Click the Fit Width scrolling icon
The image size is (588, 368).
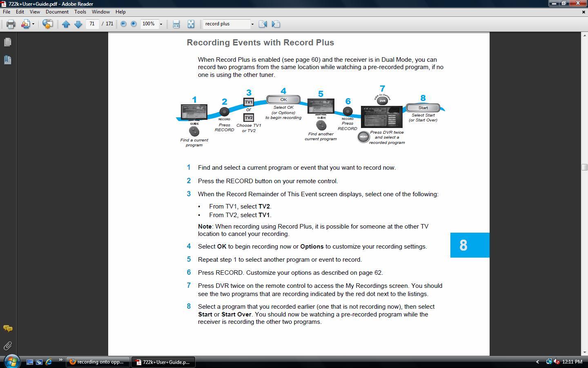(x=176, y=24)
